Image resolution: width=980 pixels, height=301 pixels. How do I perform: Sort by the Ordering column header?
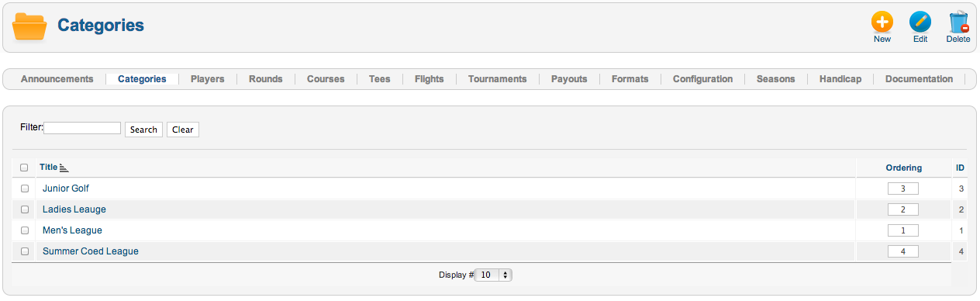[x=904, y=168]
